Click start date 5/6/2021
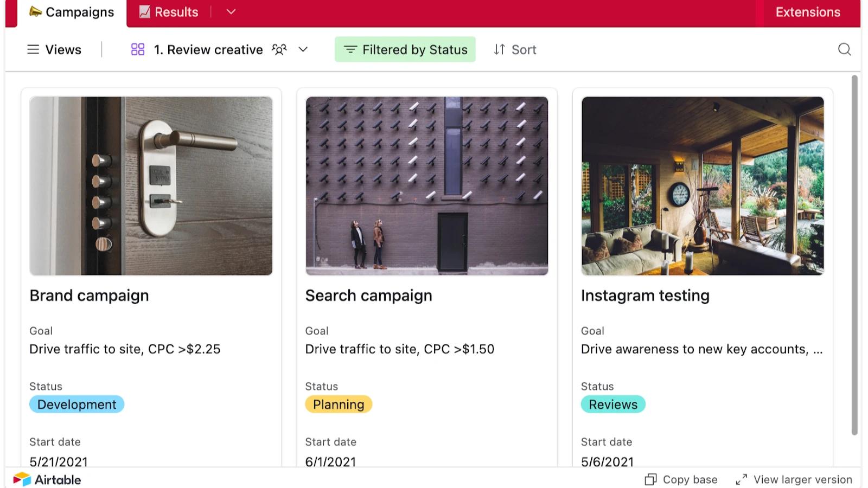 click(x=607, y=462)
